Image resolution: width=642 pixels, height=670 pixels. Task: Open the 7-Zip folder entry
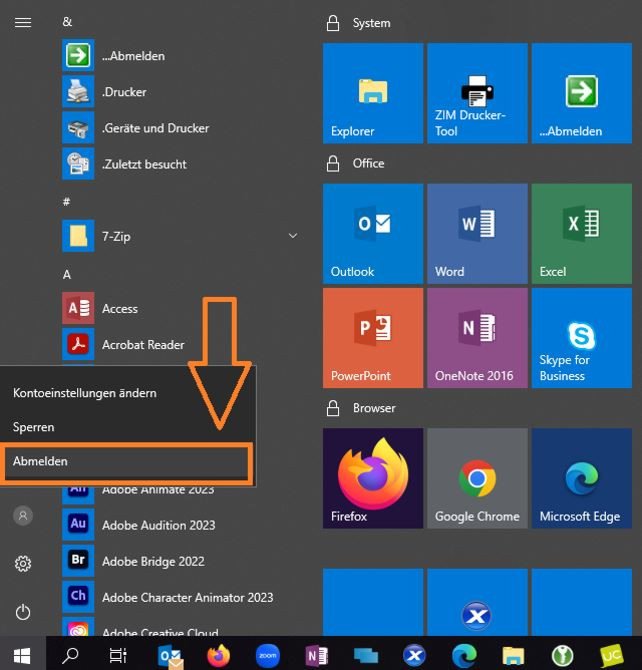point(182,236)
